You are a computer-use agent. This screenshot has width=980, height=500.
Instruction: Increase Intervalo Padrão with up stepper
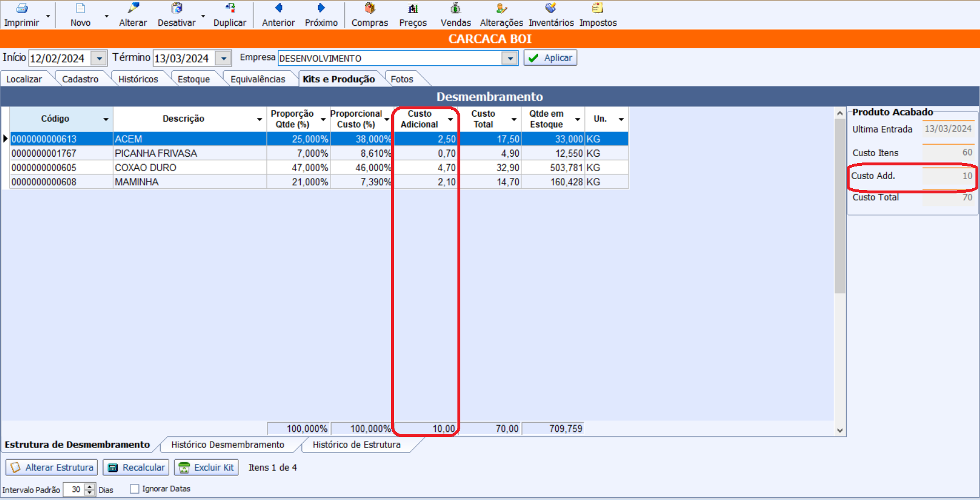tap(90, 486)
